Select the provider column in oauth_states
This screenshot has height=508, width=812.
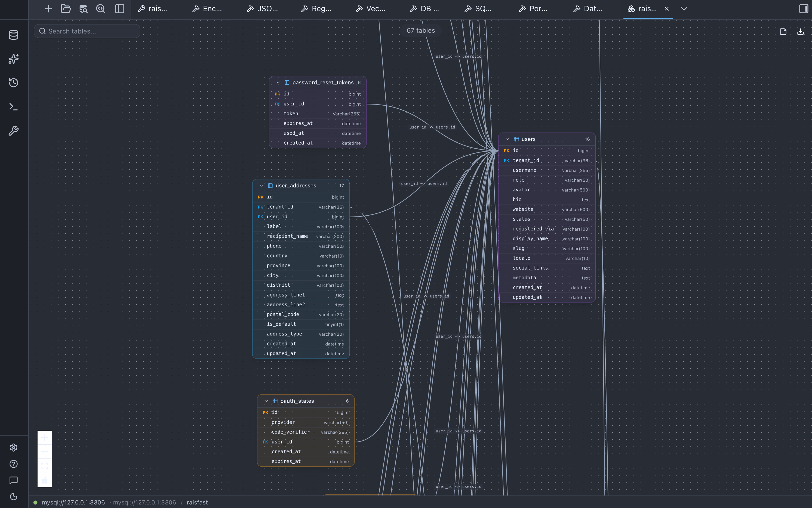[306, 423]
